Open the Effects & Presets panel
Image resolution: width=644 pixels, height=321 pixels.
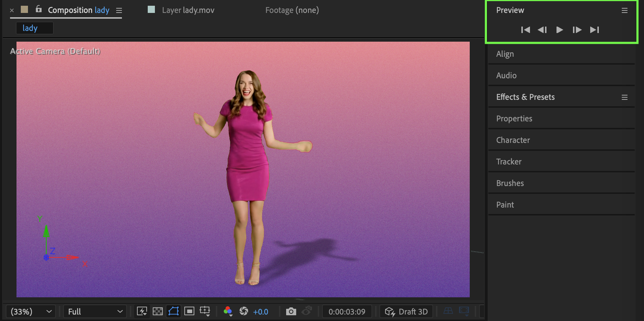point(525,97)
